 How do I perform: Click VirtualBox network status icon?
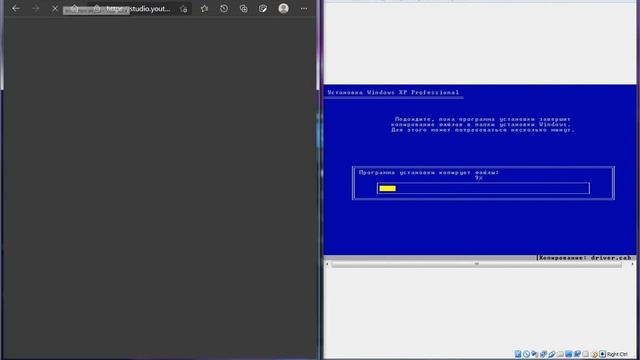543,354
